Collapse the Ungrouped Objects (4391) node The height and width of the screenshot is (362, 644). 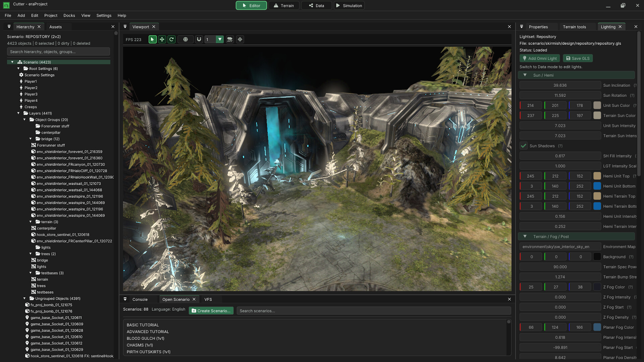point(24,298)
